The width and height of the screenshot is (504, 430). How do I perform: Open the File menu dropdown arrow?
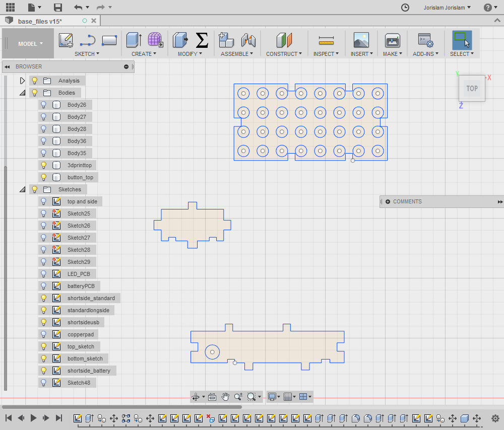click(x=39, y=7)
